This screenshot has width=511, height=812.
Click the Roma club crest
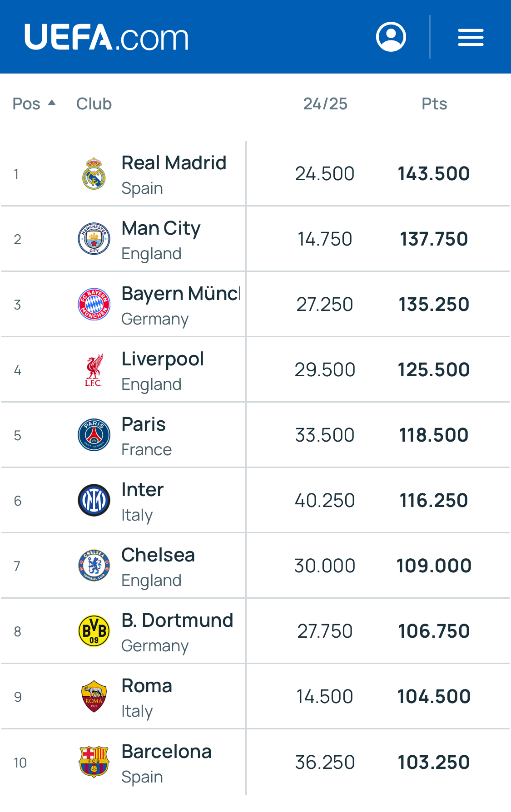click(94, 696)
